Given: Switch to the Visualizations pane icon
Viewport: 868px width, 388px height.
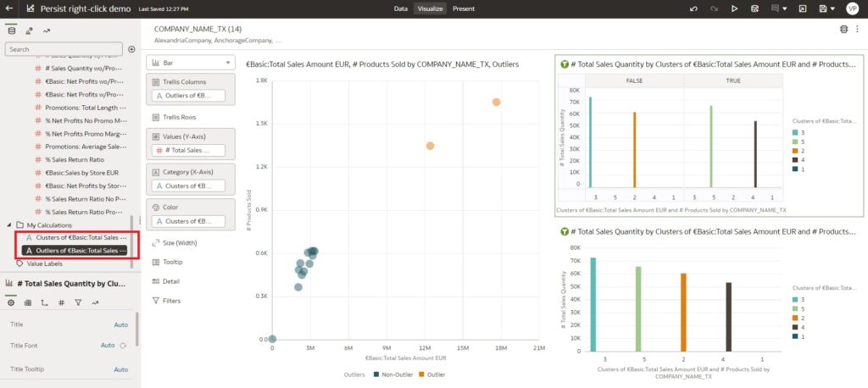Looking at the screenshot, I should pos(30,30).
